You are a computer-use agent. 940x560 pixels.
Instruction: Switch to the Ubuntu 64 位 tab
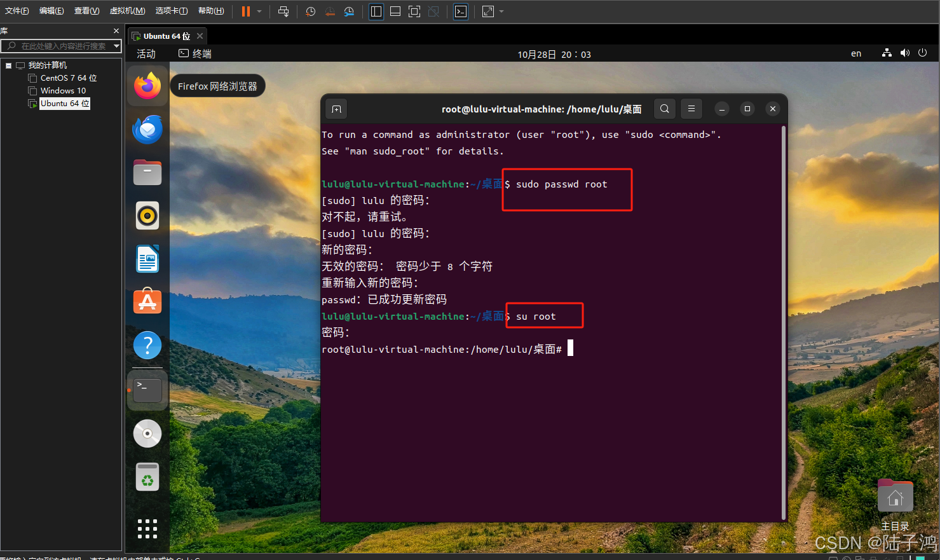point(163,36)
